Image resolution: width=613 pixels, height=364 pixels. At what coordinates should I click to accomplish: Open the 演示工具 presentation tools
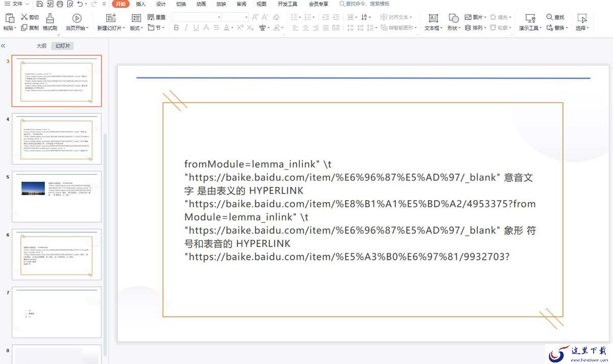coord(530,22)
